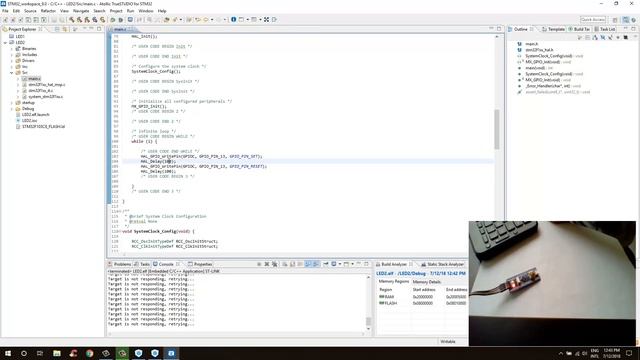Toggle full screen icon in main toolbar
The height and width of the screenshot is (360, 640).
tap(267, 20)
